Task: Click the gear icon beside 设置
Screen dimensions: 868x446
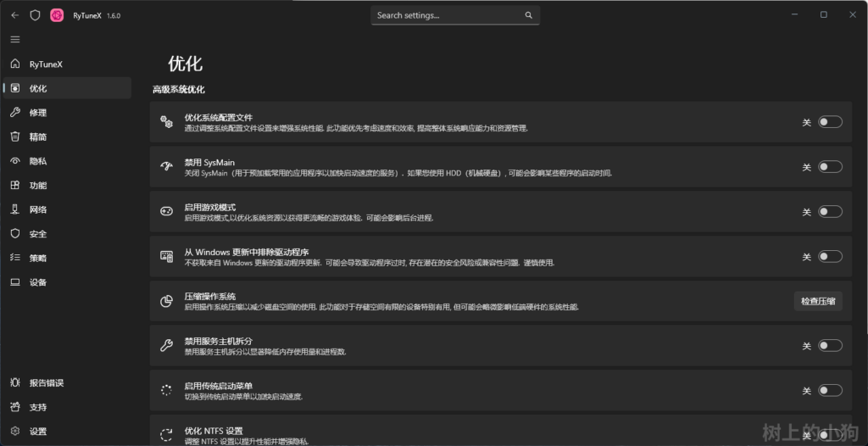Action: 15,431
